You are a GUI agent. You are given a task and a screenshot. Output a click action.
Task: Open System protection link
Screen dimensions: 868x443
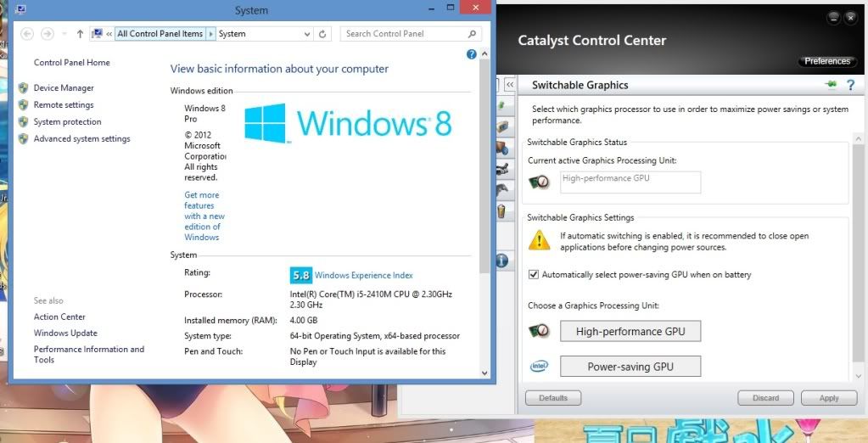(x=68, y=122)
